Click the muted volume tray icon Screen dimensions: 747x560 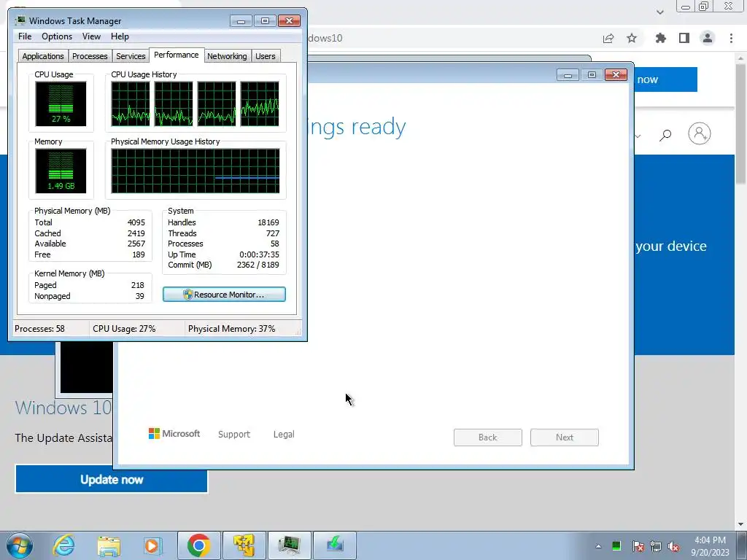click(673, 546)
